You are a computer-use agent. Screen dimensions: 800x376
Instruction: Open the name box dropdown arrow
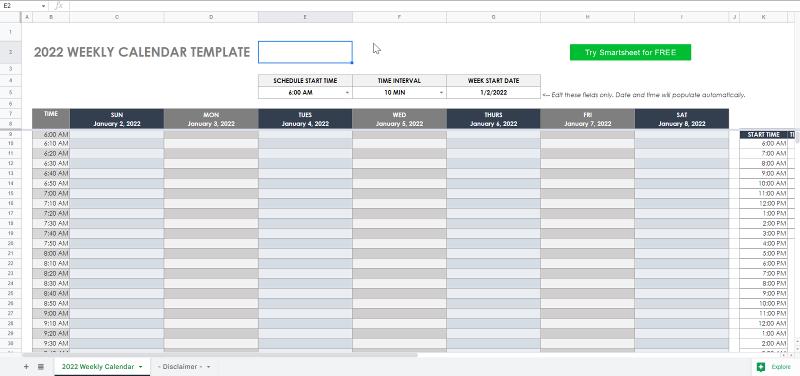tap(44, 6)
